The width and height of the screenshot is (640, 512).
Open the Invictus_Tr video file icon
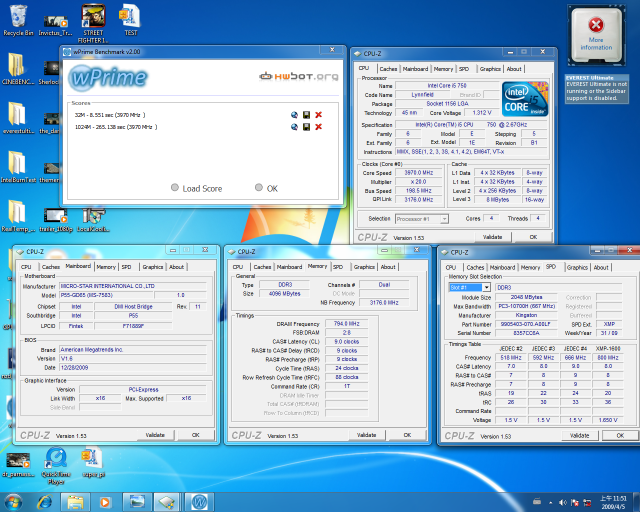55,24
